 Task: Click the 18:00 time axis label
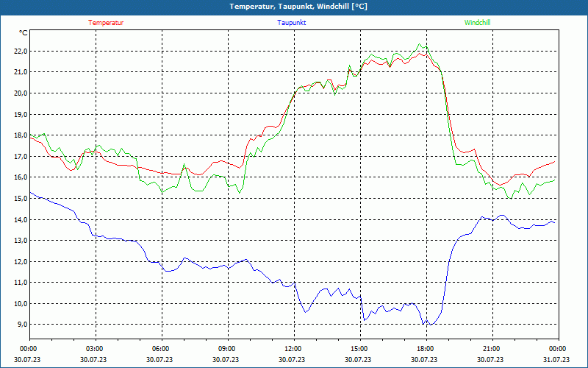[426, 349]
